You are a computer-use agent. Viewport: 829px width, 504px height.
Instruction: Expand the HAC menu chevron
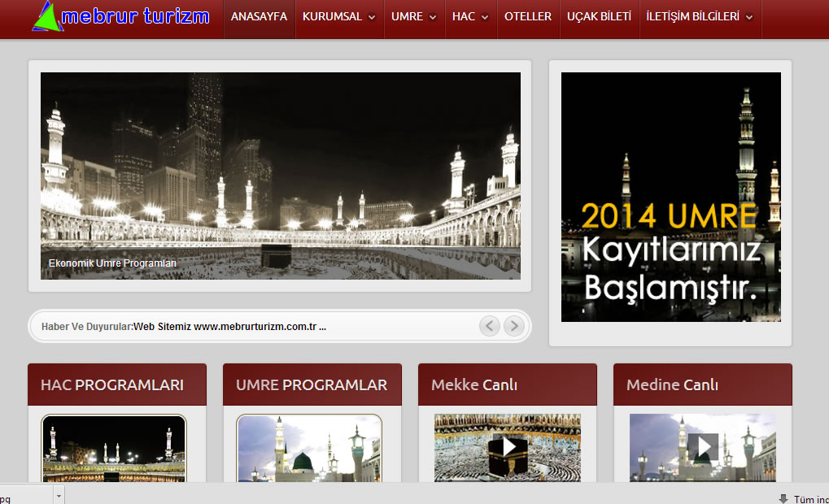tap(485, 17)
